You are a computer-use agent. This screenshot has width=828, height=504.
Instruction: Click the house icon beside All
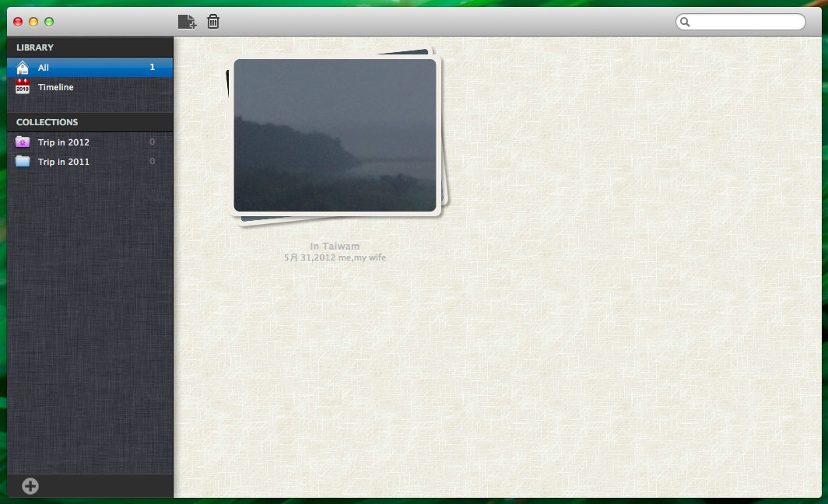point(23,68)
